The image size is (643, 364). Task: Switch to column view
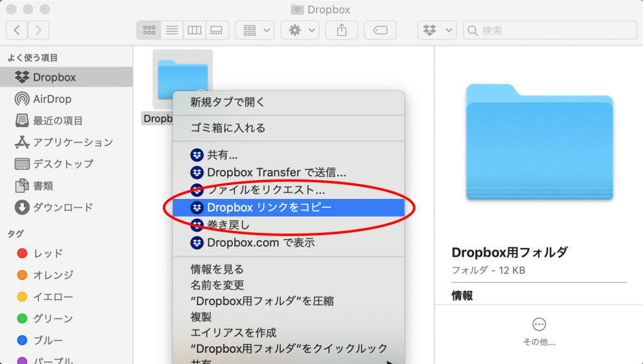coord(195,30)
